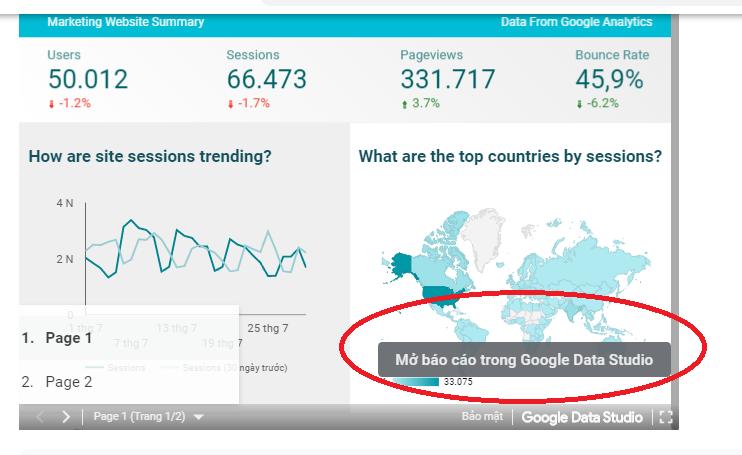Open the Bảo mật privacy link
Viewport: 742px width, 455px height.
point(482,416)
